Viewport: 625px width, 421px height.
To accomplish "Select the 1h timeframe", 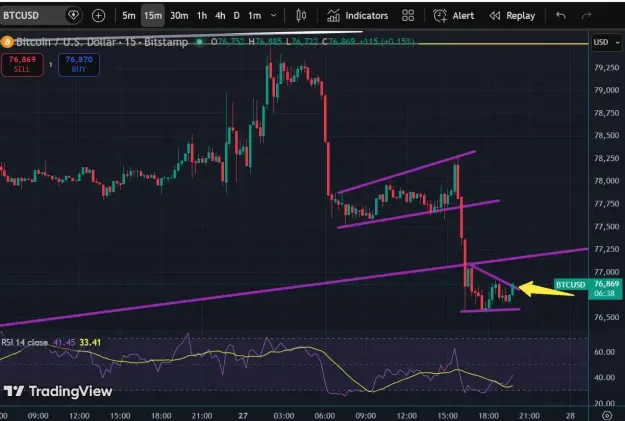I will tap(202, 16).
